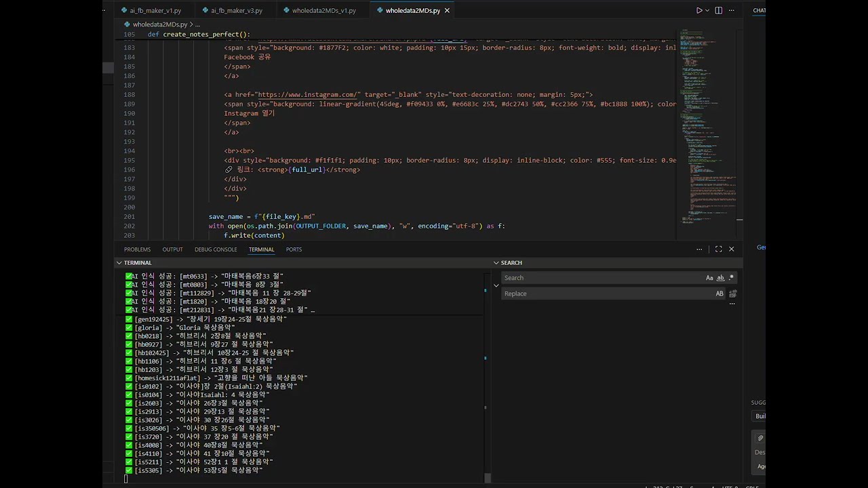Close the wholedata2MDs.py editor tab
The height and width of the screenshot is (488, 868).
coord(447,11)
